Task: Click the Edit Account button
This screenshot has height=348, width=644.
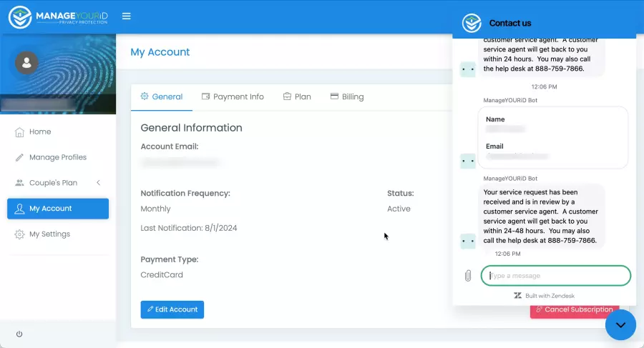Action: coord(172,309)
